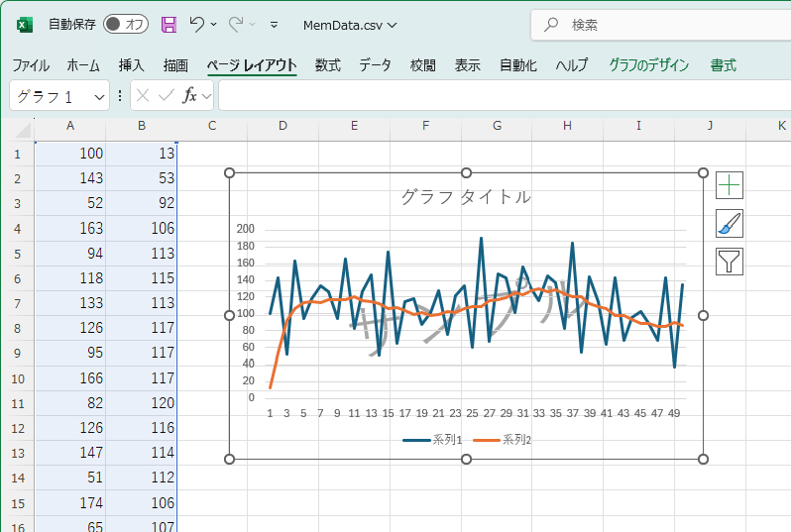
Task: Toggle the AutoSave switch
Action: (x=126, y=24)
